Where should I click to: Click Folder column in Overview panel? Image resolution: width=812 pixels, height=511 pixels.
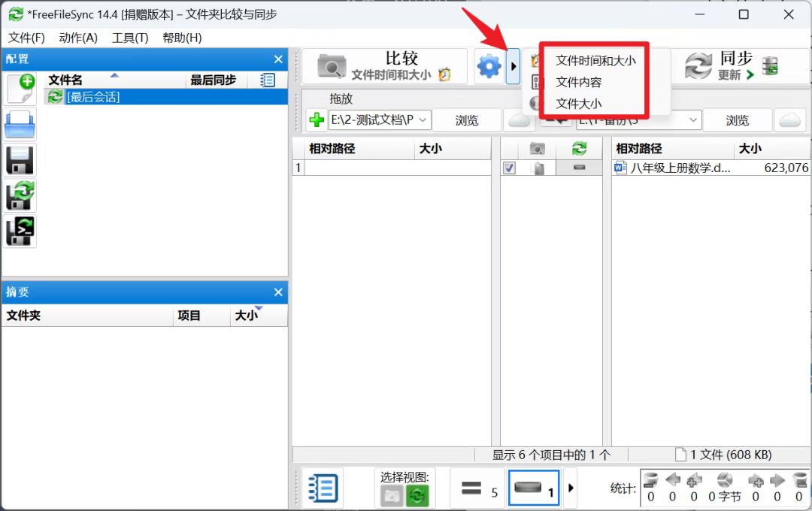point(87,316)
